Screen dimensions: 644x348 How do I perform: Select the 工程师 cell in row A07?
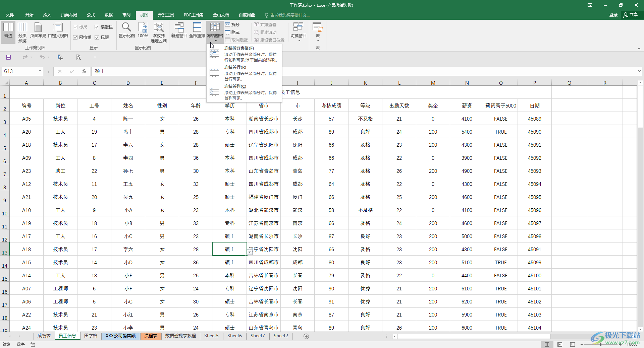tap(60, 288)
